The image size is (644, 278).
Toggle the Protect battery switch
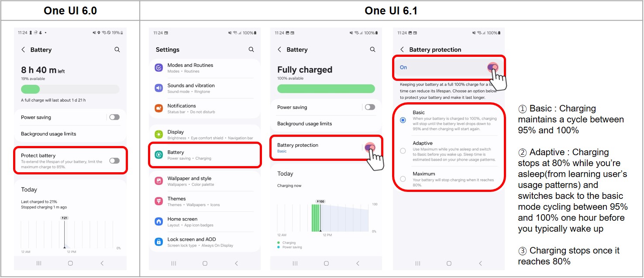pos(114,161)
